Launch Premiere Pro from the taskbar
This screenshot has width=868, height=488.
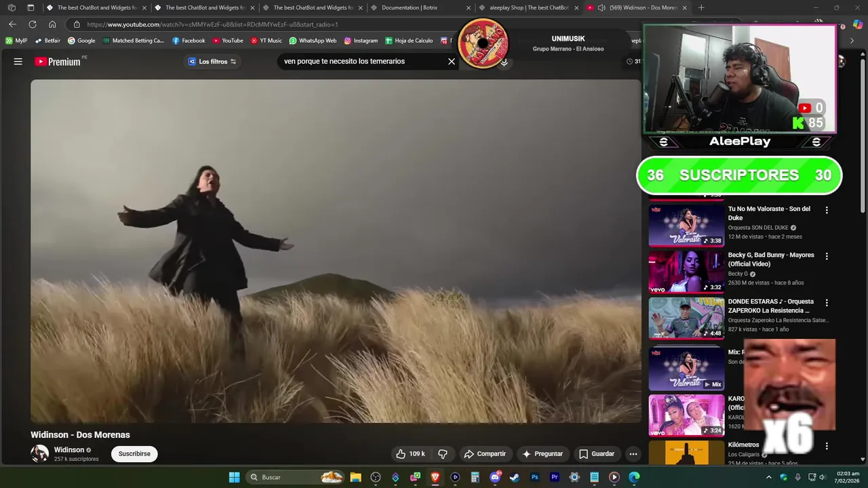[555, 477]
